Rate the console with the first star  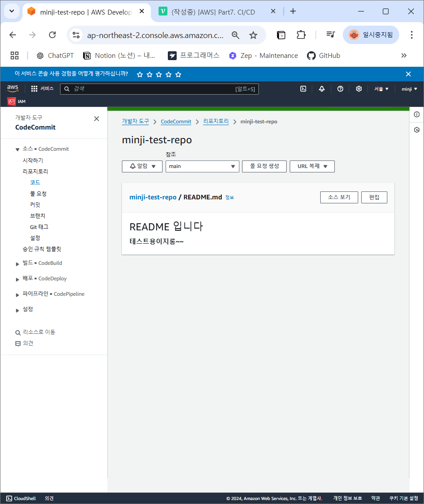coord(140,75)
